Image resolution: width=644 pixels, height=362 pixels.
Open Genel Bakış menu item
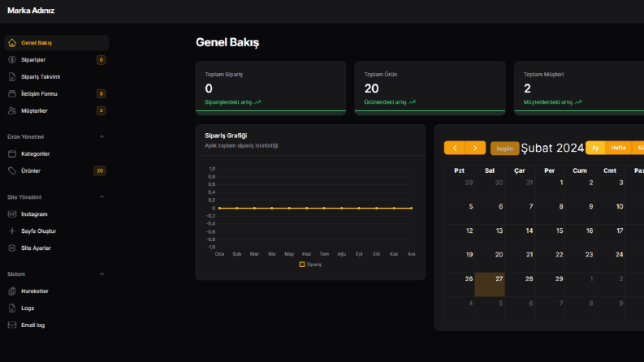tap(56, 43)
